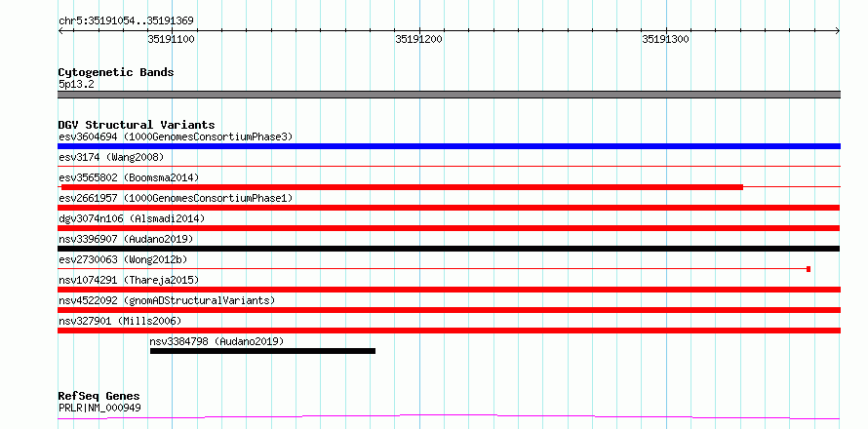Click the red dgv3074n106 variant bar
The image size is (868, 429).
[x=449, y=228]
